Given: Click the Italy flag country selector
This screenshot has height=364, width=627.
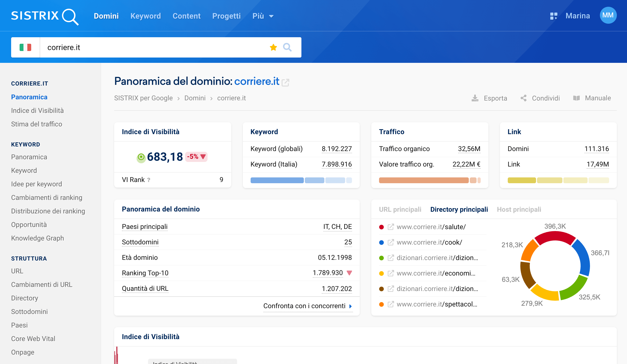Looking at the screenshot, I should [25, 47].
